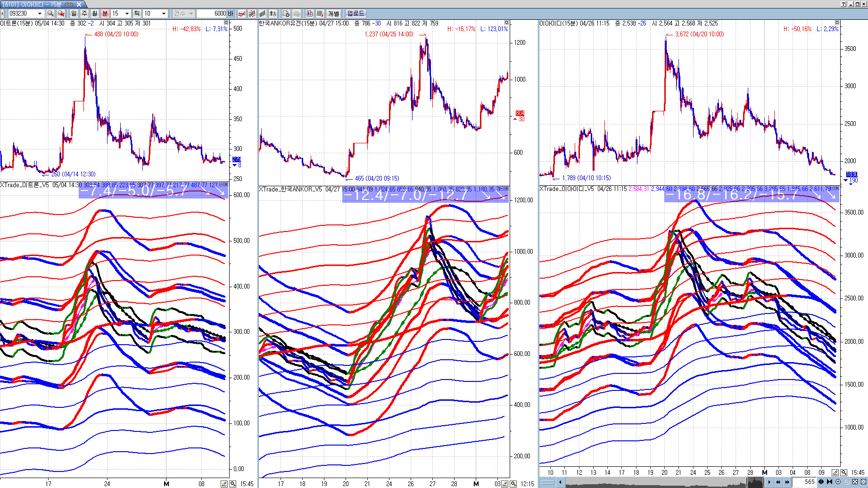
Task: Open the stock code 093230 dropdown
Action: point(40,14)
